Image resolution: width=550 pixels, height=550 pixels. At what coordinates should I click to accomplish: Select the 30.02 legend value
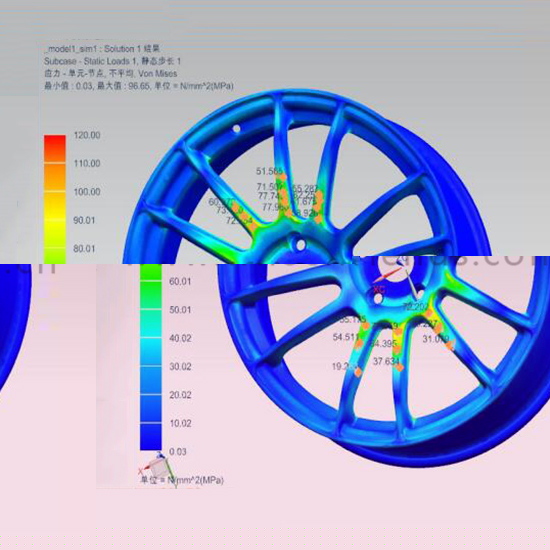pyautogui.click(x=180, y=367)
